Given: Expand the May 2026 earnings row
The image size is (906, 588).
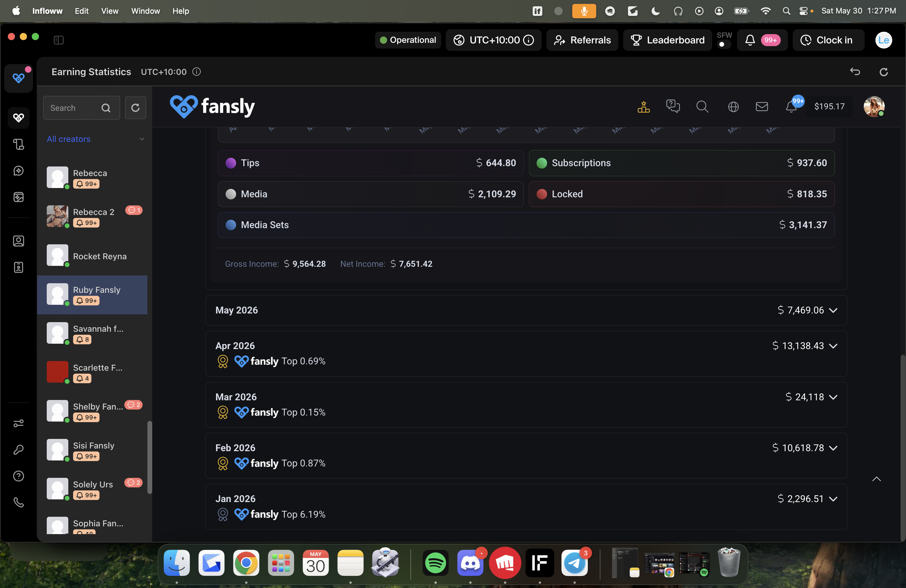Looking at the screenshot, I should [x=526, y=310].
